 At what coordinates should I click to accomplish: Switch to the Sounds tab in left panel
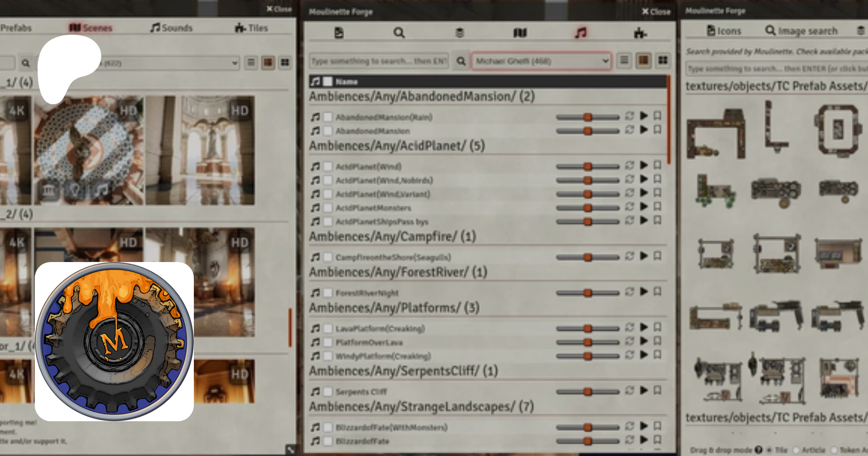point(171,28)
